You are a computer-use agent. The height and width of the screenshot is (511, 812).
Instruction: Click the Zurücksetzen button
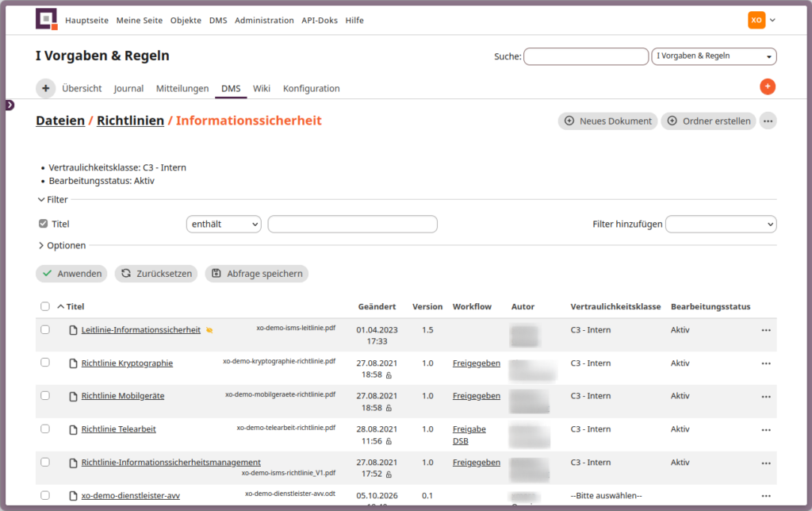pyautogui.click(x=156, y=274)
